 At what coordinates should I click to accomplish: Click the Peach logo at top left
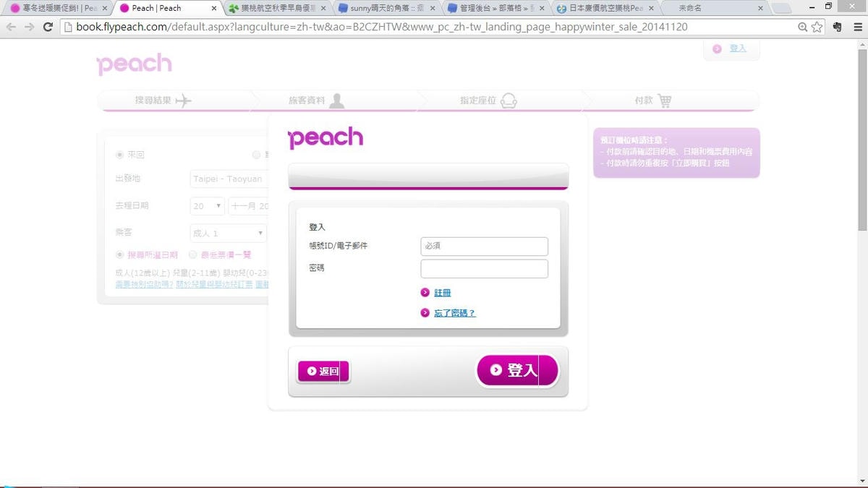click(135, 64)
